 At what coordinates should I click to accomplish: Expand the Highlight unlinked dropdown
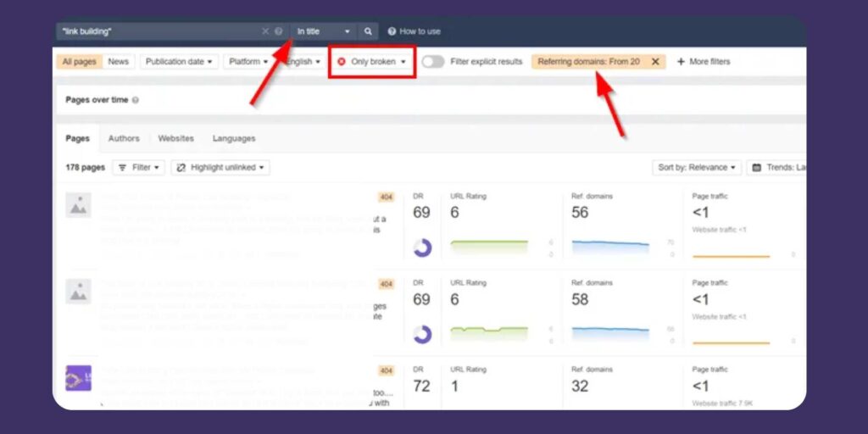tap(220, 168)
